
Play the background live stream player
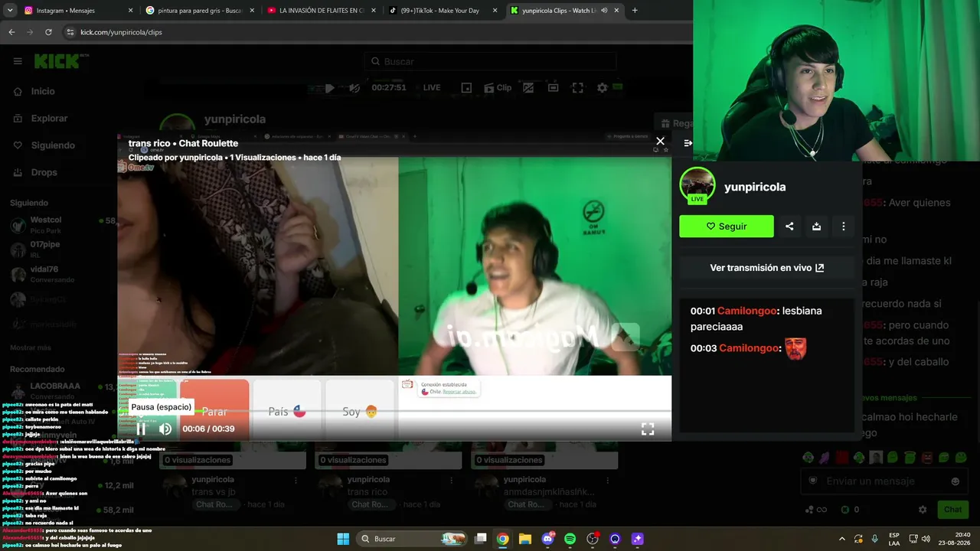coord(329,88)
